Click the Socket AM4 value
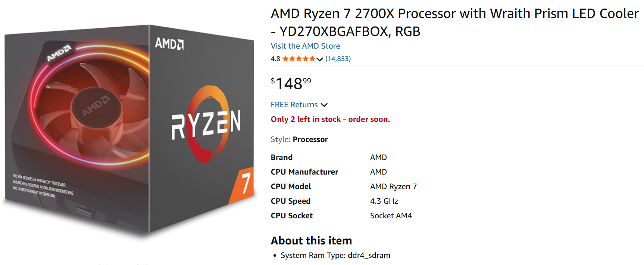 [x=391, y=216]
